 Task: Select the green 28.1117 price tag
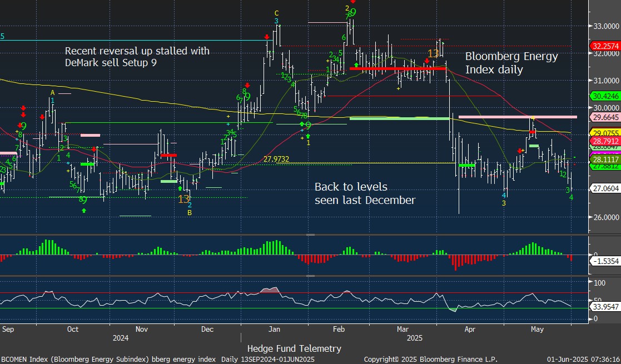click(605, 159)
